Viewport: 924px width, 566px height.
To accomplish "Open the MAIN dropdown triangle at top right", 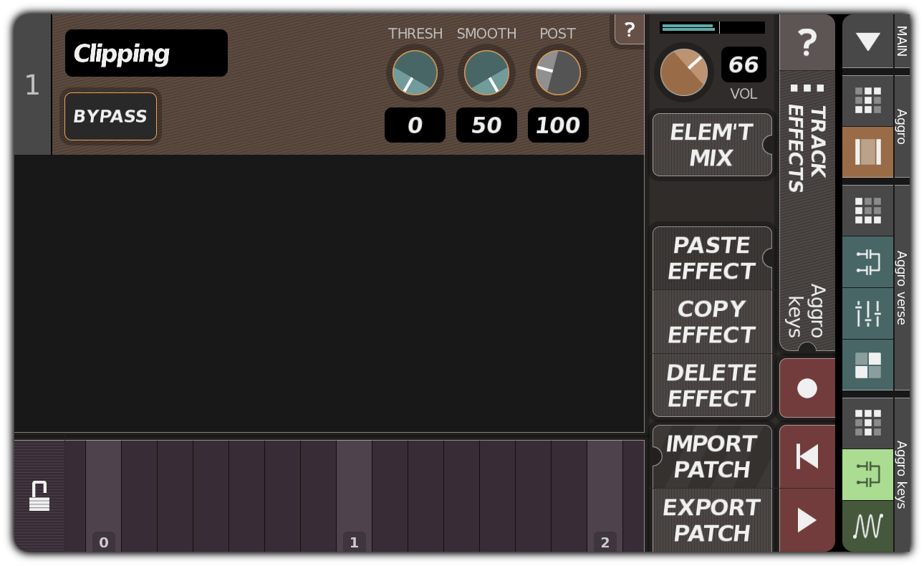I will 867,42.
